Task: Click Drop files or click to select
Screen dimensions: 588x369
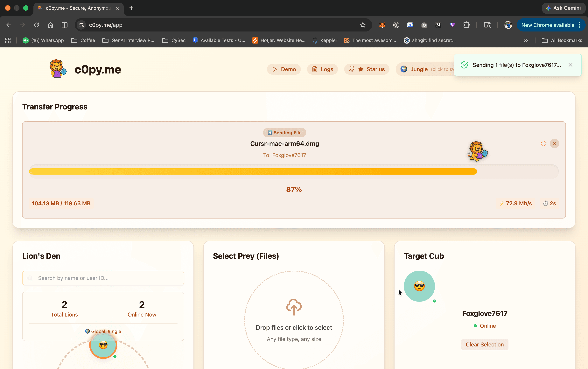Action: (294, 328)
